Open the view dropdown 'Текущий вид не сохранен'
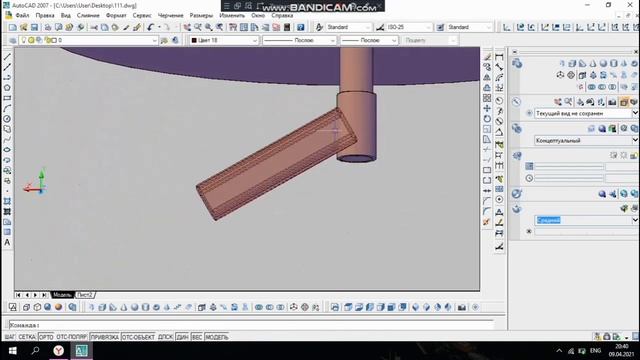 coord(586,113)
